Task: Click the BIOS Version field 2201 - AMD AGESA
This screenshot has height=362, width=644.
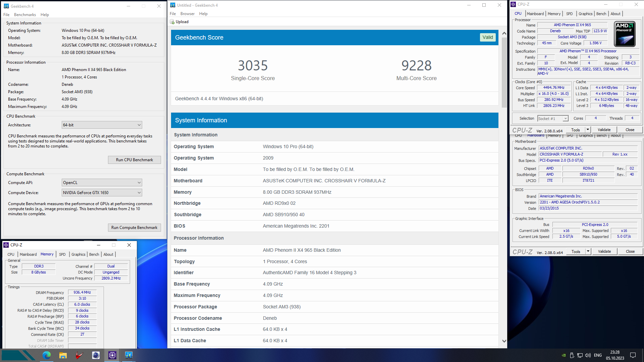Action: [x=588, y=202]
